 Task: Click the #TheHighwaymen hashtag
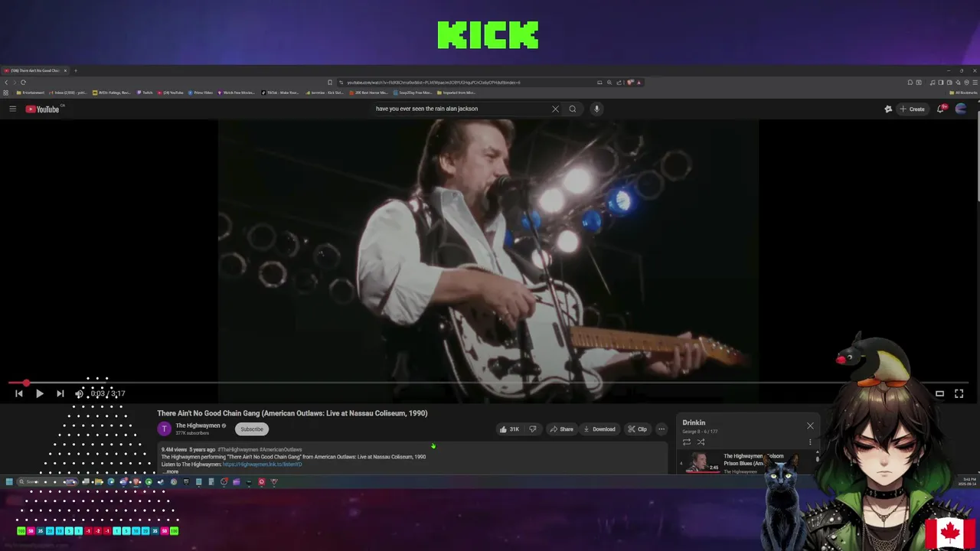(x=238, y=450)
